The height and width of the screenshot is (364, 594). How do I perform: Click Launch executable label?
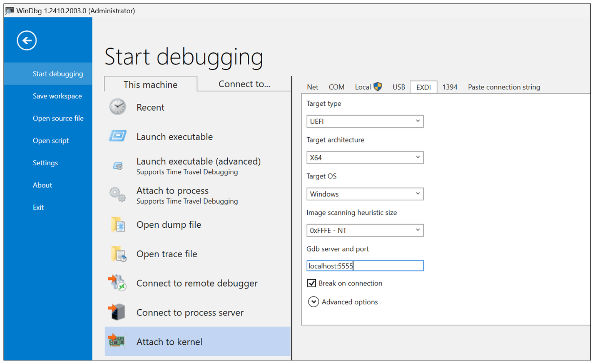click(x=175, y=137)
